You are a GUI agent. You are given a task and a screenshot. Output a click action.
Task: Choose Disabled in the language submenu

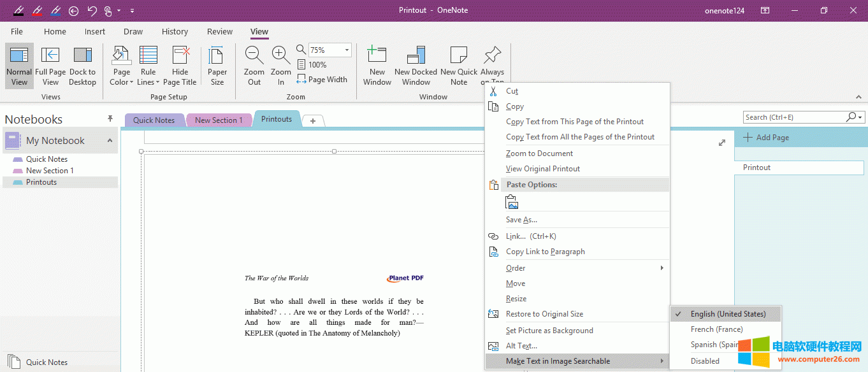coord(704,361)
